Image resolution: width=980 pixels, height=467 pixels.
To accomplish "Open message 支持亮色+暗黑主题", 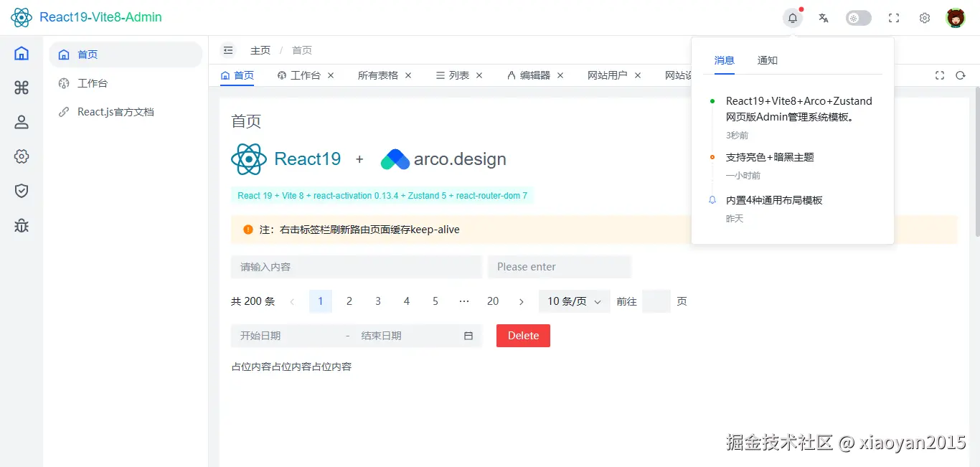I will tap(770, 157).
